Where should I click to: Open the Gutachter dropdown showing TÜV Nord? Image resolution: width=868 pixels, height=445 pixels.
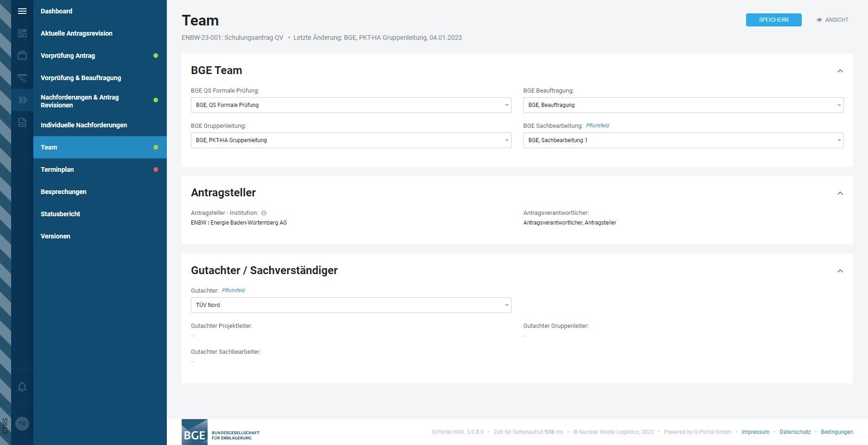pyautogui.click(x=351, y=305)
